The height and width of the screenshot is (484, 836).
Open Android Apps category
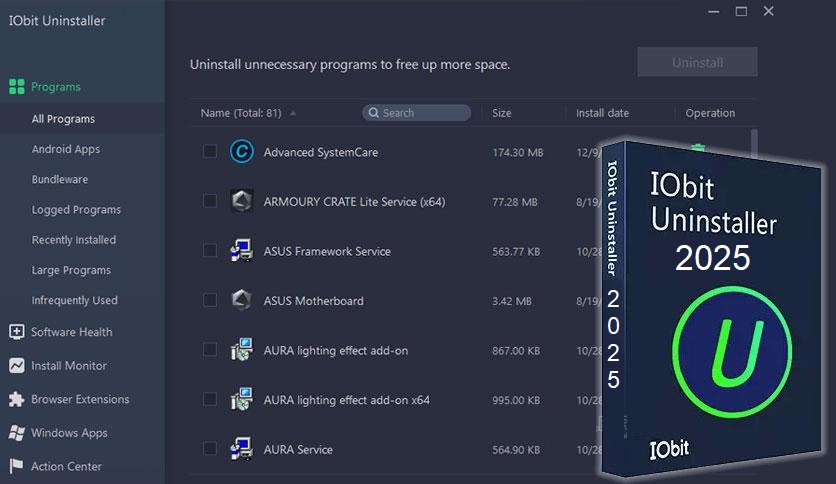pyautogui.click(x=66, y=149)
